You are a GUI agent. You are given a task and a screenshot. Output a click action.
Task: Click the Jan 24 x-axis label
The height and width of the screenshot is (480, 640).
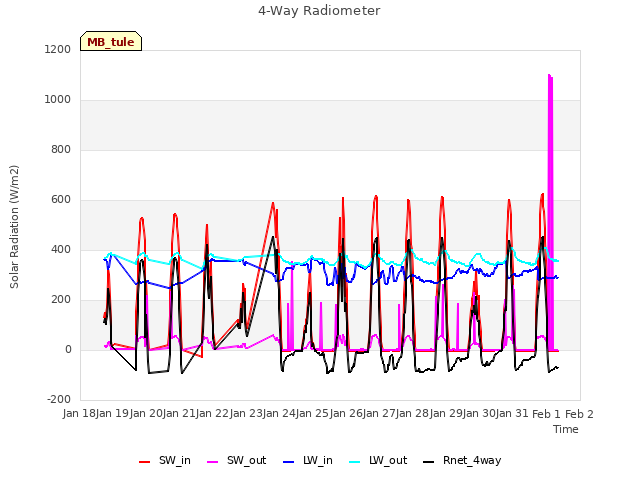[280, 414]
